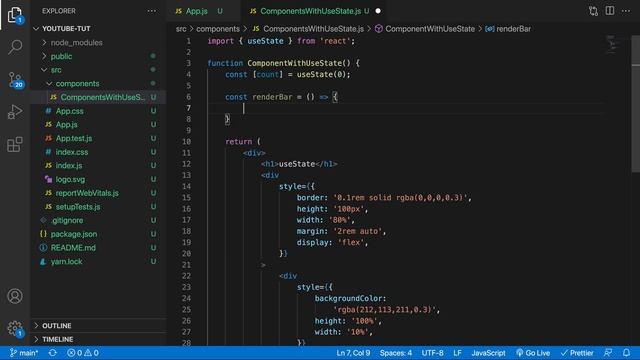
Task: Click components breadcrumb segment
Action: click(x=218, y=29)
